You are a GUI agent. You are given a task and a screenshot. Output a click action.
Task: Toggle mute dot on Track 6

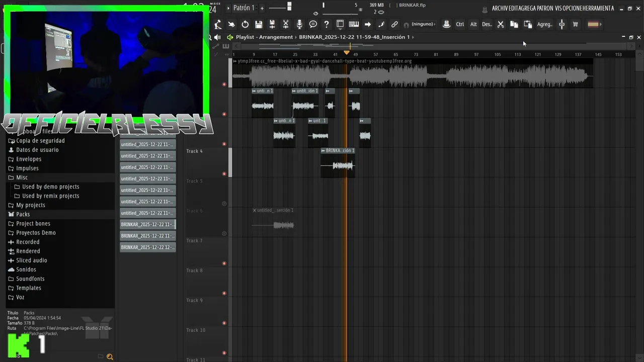point(224,233)
